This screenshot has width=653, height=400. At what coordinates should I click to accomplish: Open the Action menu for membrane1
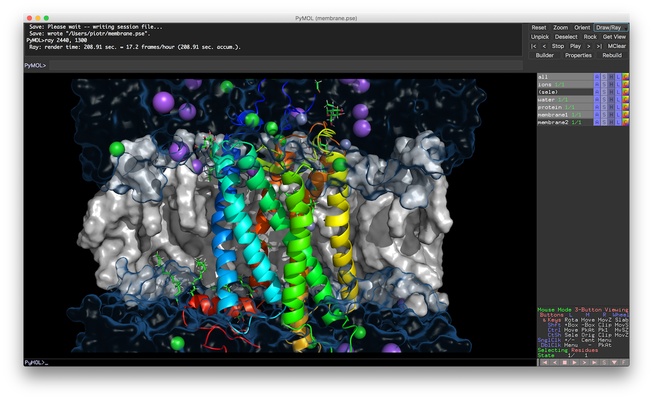pyautogui.click(x=597, y=115)
